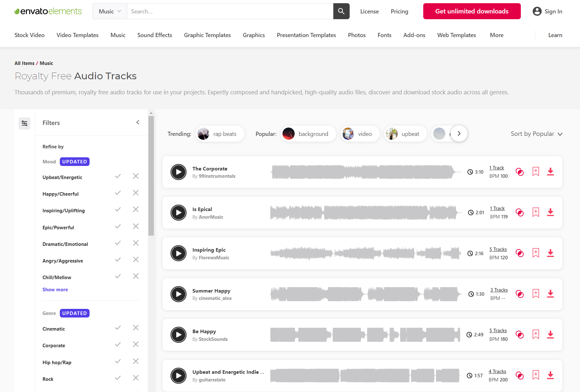Click the Search input field
This screenshot has width=580, height=392.
(x=230, y=11)
